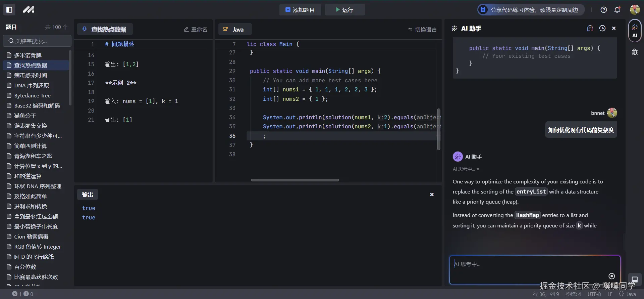Toggle the output console panel icon
The image size is (644, 299).
[x=635, y=279]
